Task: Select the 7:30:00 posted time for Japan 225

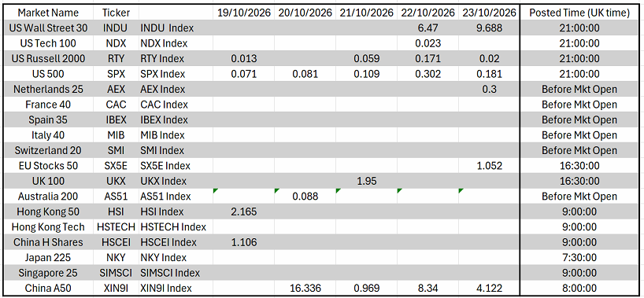Action: pos(579,257)
